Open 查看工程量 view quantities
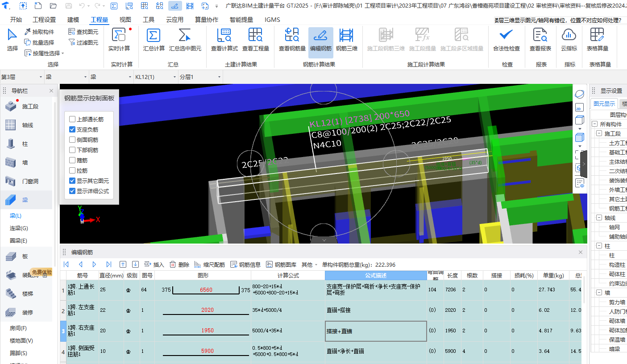 pos(256,40)
